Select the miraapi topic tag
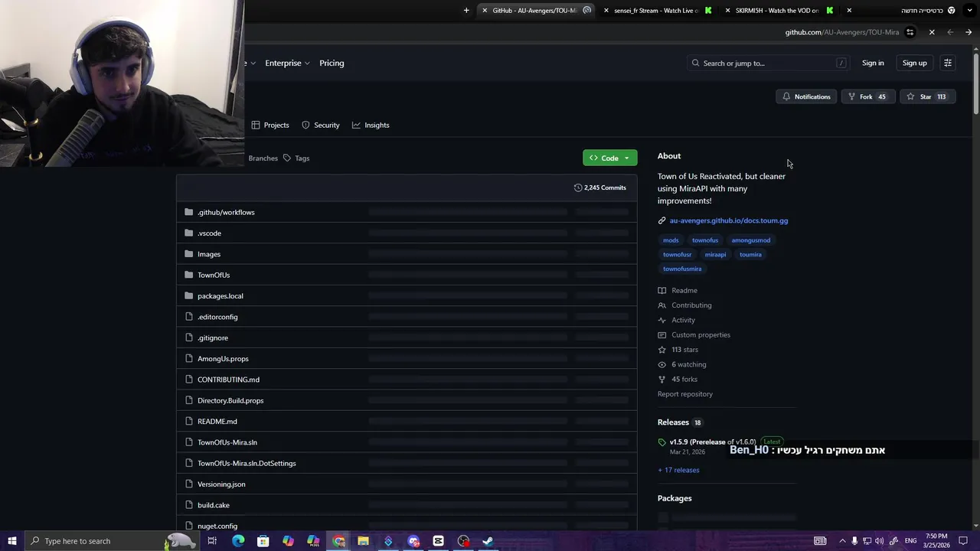This screenshot has height=551, width=980. (715, 254)
